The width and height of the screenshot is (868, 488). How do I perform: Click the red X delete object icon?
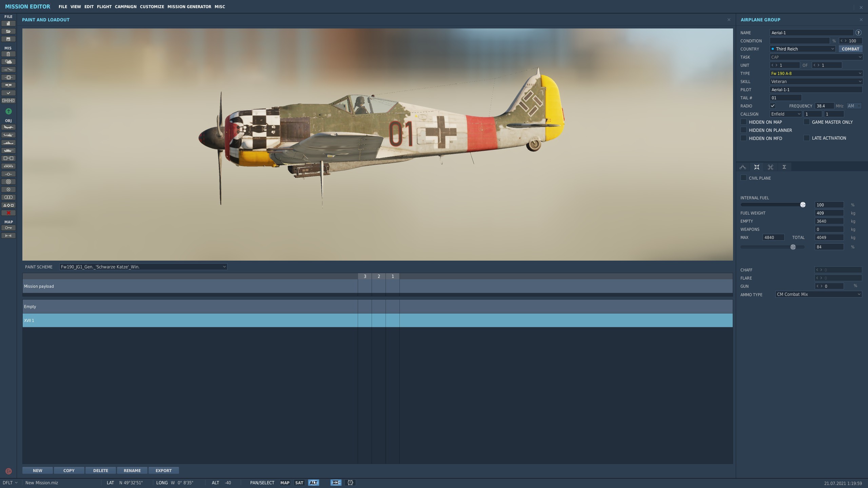click(8, 213)
